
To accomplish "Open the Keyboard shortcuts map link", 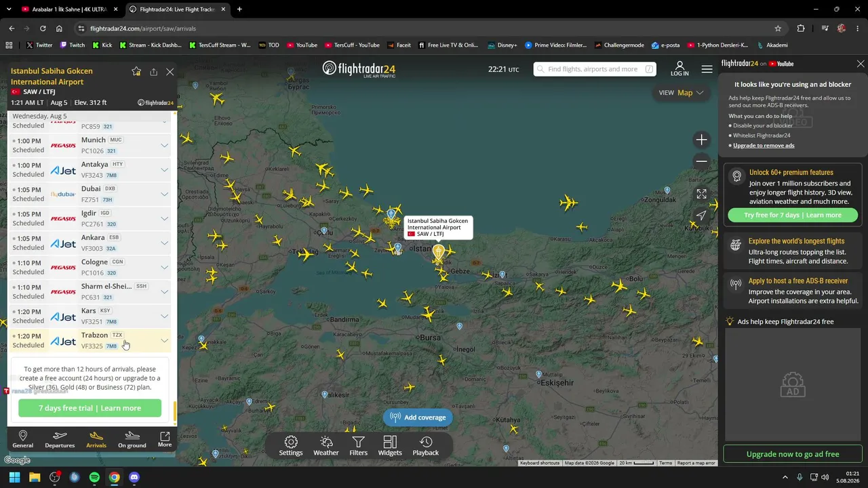I will tap(540, 463).
